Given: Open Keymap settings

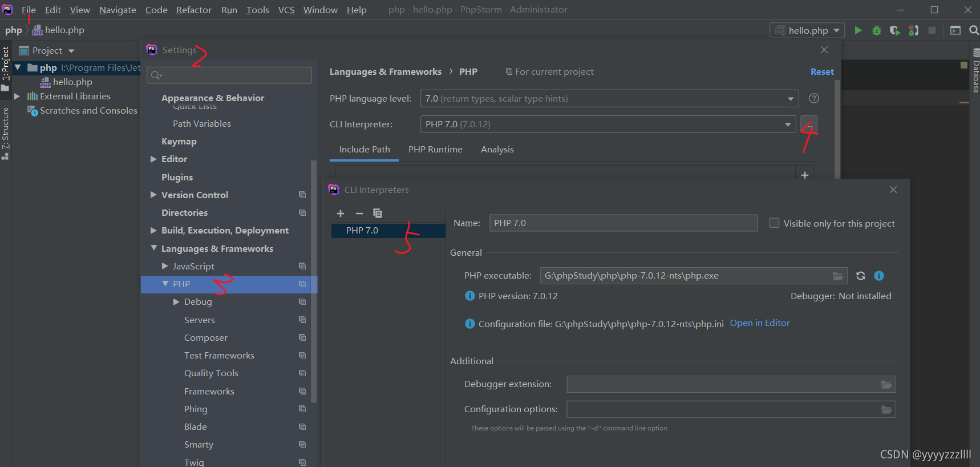Looking at the screenshot, I should [x=179, y=141].
